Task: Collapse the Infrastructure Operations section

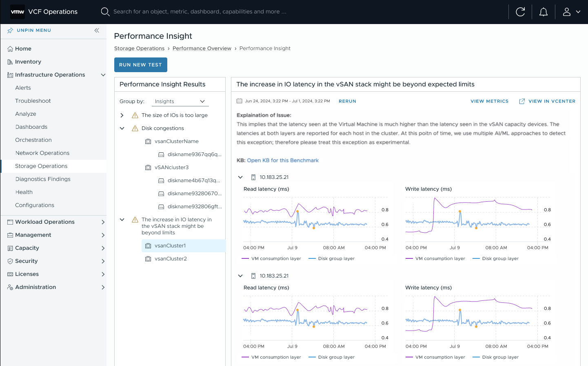Action: (103, 75)
